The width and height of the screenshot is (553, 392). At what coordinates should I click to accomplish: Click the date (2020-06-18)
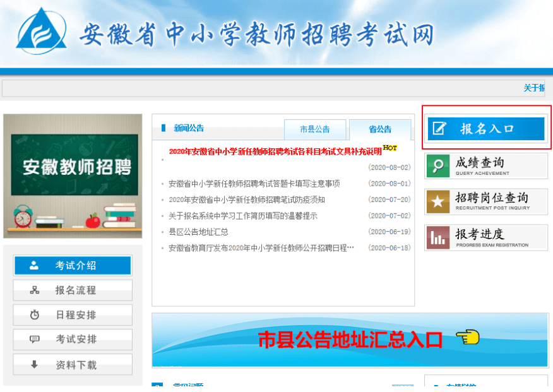pyautogui.click(x=389, y=248)
